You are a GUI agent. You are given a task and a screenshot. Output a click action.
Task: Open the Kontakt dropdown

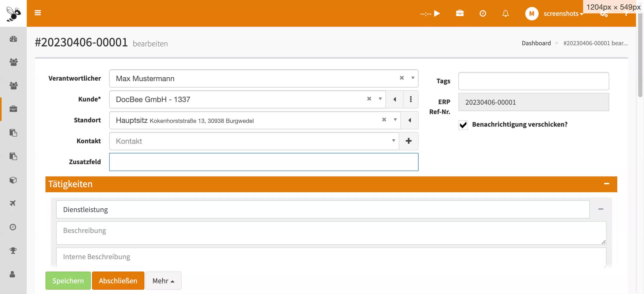(x=254, y=141)
